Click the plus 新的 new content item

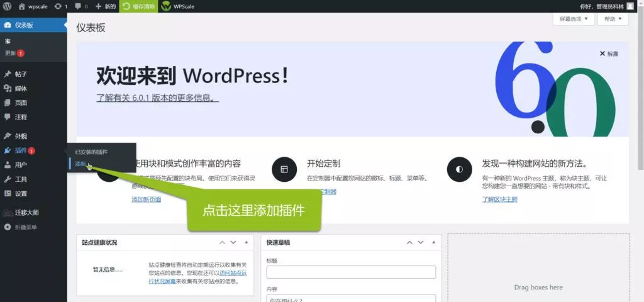pos(106,6)
